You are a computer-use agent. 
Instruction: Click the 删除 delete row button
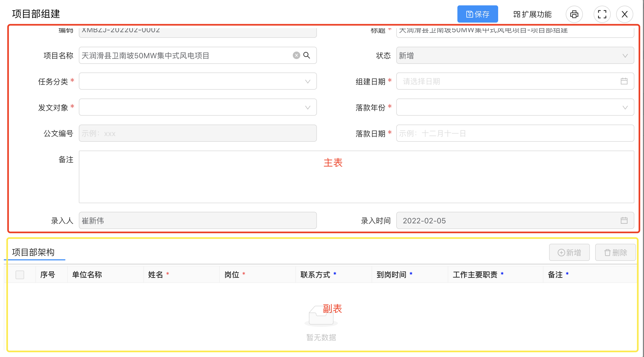[615, 252]
